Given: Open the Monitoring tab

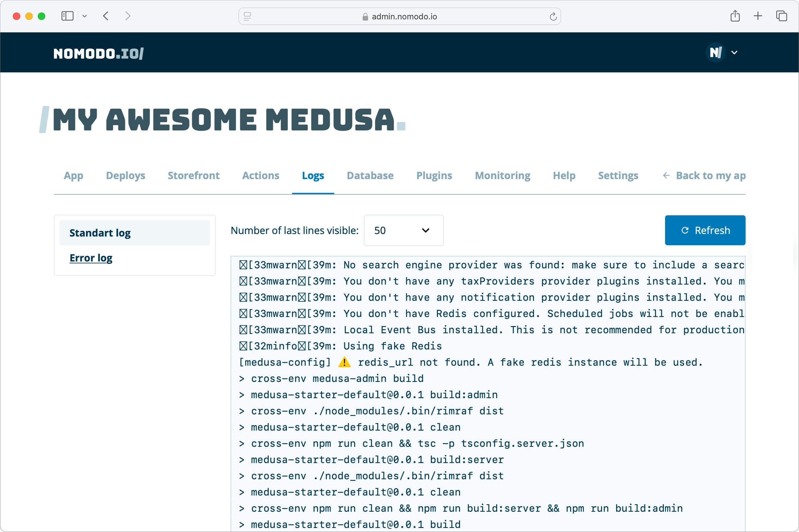Looking at the screenshot, I should [x=502, y=176].
